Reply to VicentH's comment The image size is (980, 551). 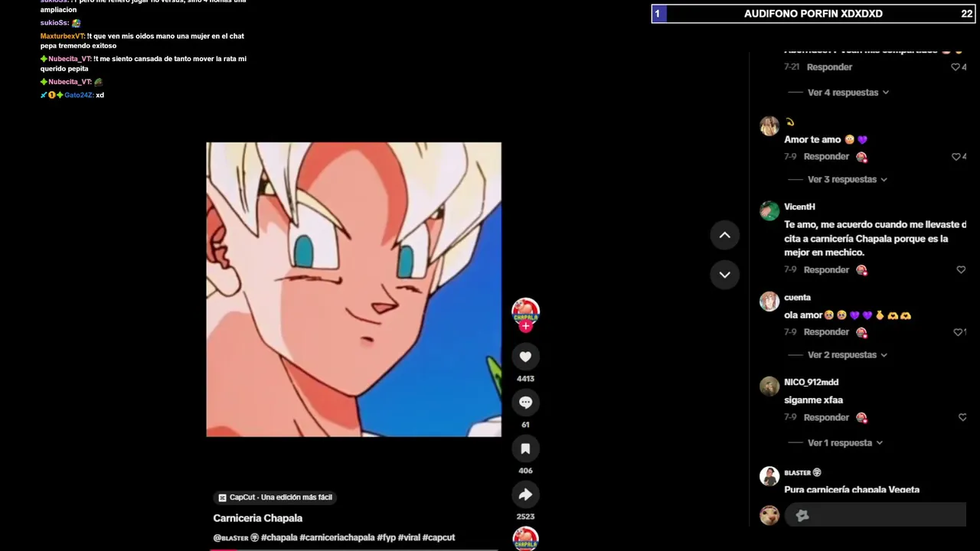pos(826,270)
